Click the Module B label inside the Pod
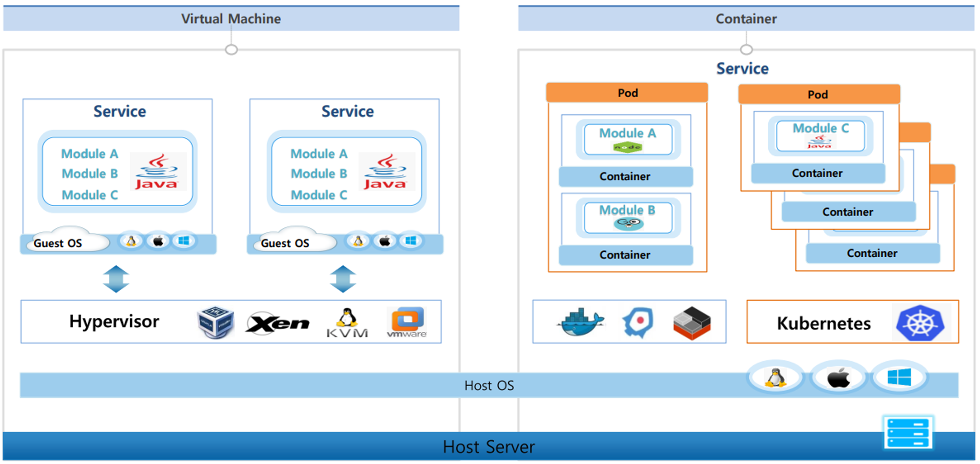The width and height of the screenshot is (980, 464). coord(627,210)
